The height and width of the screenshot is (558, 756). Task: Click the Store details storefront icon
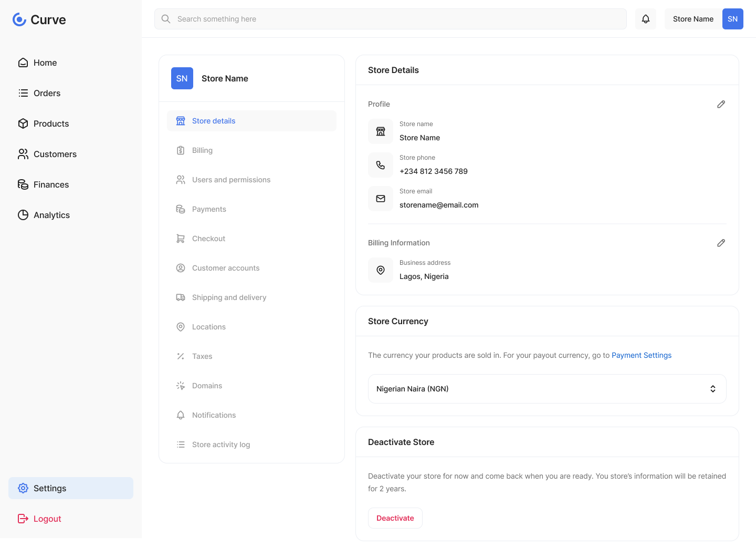181,121
